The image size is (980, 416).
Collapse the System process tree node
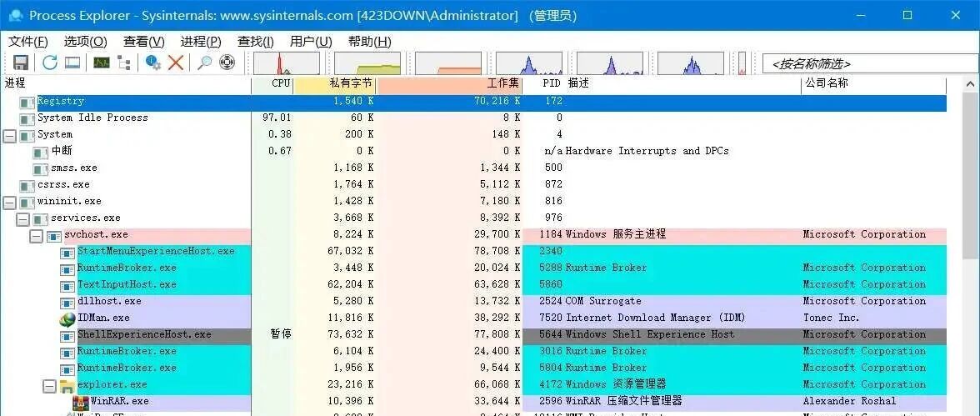coord(9,135)
